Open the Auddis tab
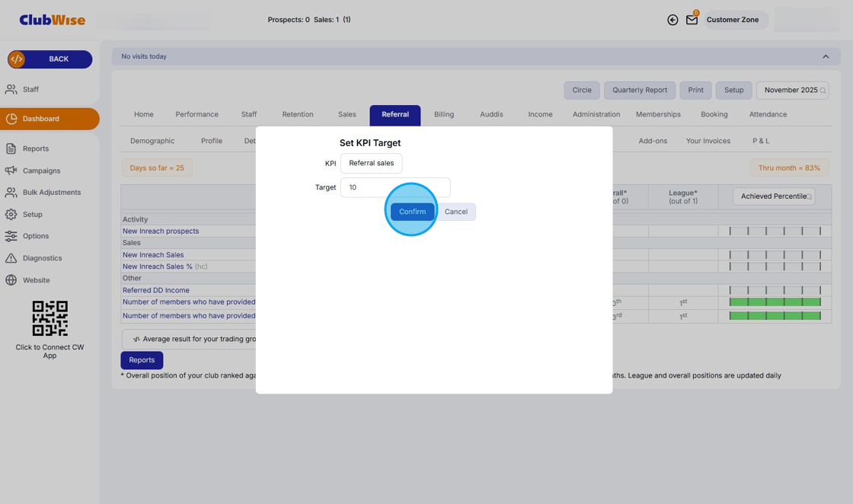Screen dimensions: 853x504 tap(491, 115)
